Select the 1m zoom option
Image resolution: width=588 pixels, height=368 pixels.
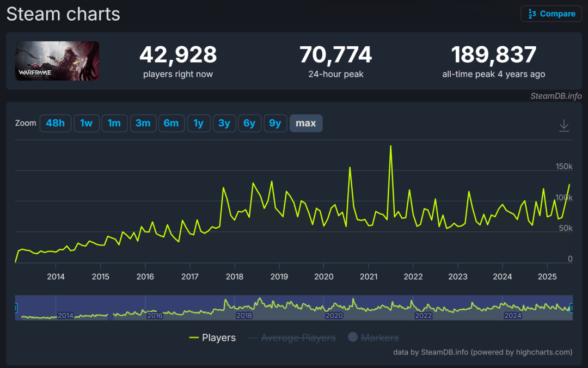coord(114,123)
